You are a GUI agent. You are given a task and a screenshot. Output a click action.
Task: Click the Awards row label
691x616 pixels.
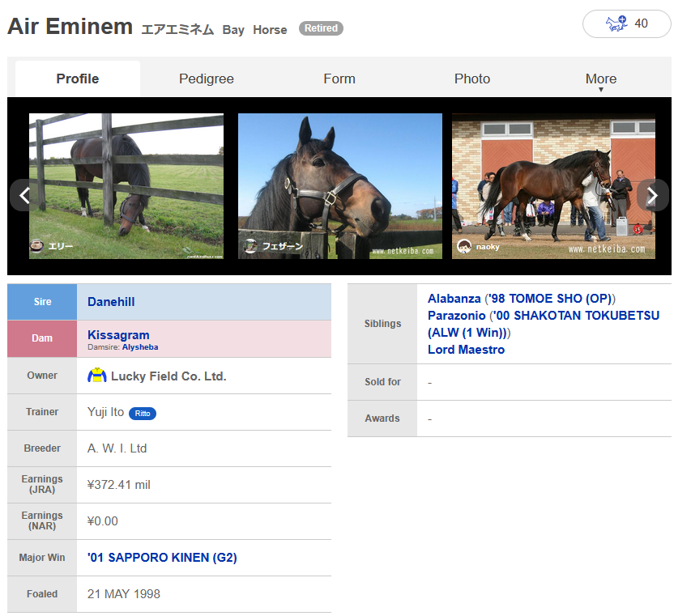click(382, 418)
